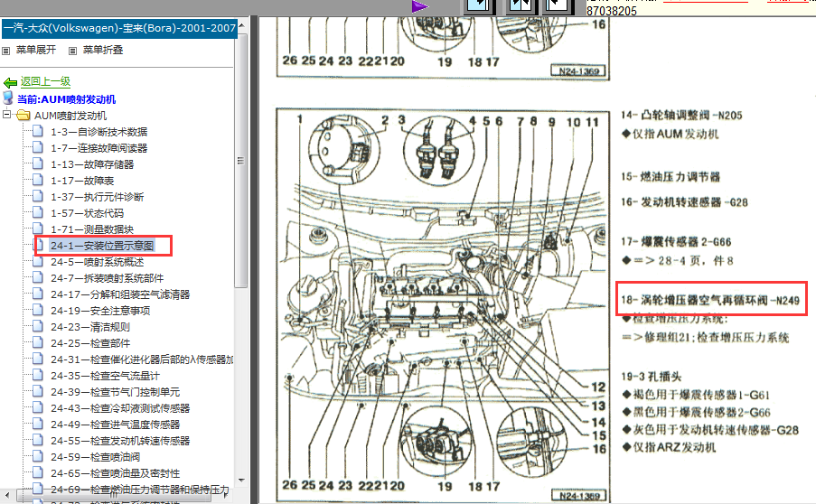The image size is (816, 504).
Task: Click the horizontal scrollbar right arrow
Action: click(225, 495)
